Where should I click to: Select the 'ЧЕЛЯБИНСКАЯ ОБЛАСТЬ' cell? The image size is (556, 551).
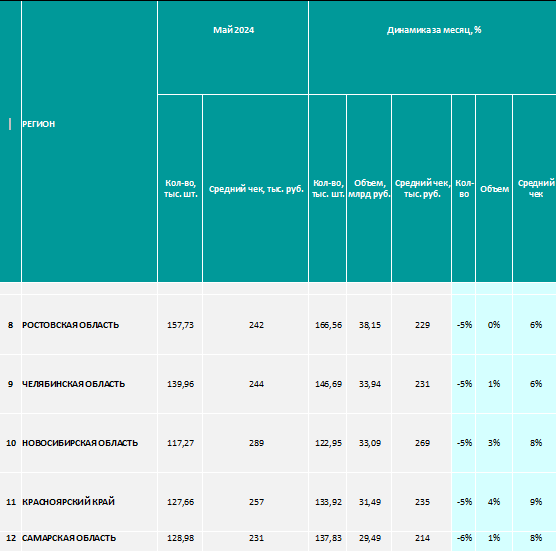(89, 384)
